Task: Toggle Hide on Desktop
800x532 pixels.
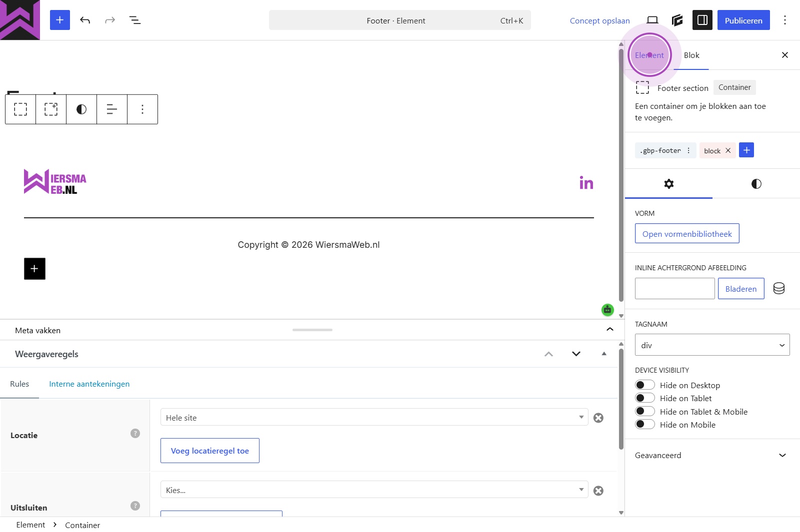Action: coord(645,385)
